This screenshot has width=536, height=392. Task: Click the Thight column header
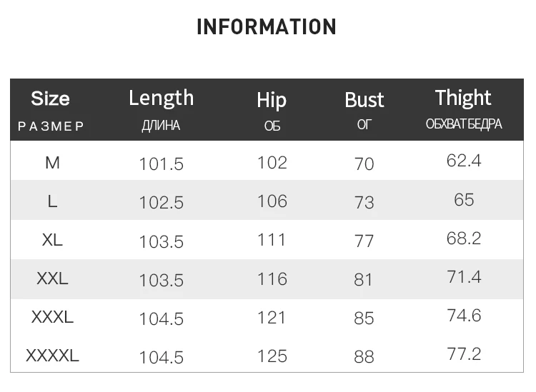(463, 98)
